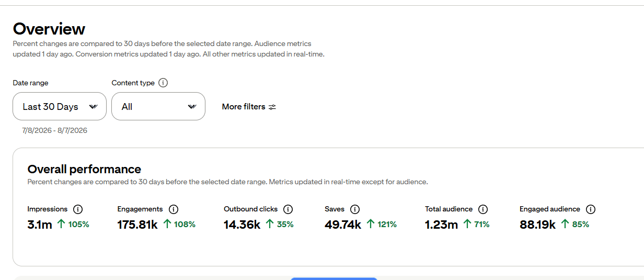This screenshot has width=644, height=280.
Task: Open More filters
Action: pos(249,107)
